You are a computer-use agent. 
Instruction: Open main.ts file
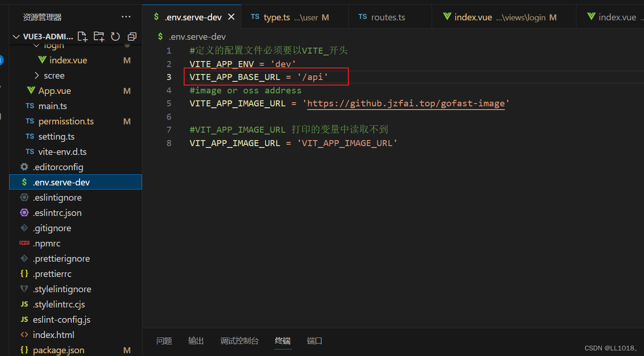(52, 106)
